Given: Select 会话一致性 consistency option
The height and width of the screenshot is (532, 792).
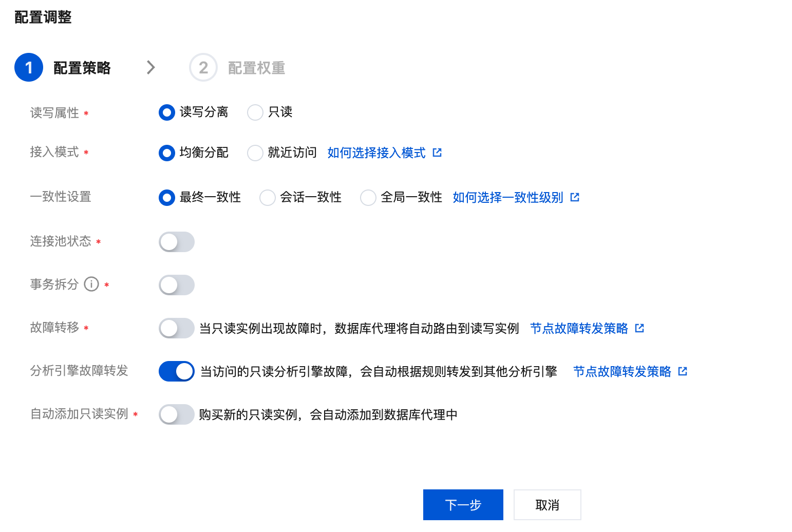Looking at the screenshot, I should click(268, 197).
